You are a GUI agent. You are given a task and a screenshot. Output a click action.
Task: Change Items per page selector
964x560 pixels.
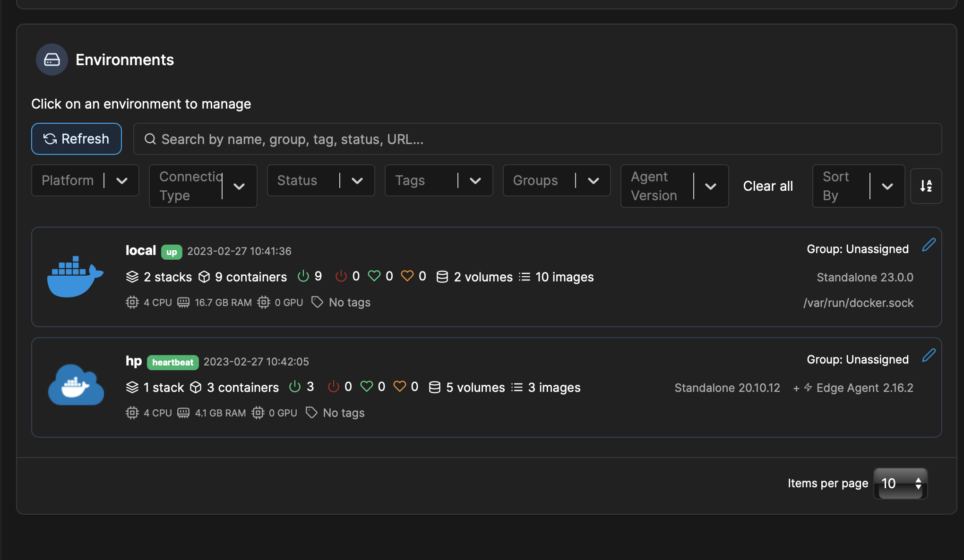pyautogui.click(x=901, y=484)
